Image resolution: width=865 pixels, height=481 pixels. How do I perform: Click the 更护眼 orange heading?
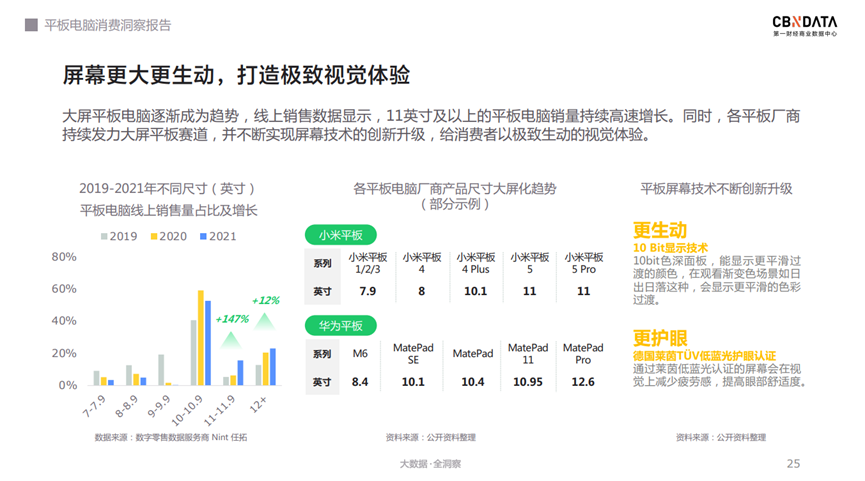pyautogui.click(x=660, y=338)
